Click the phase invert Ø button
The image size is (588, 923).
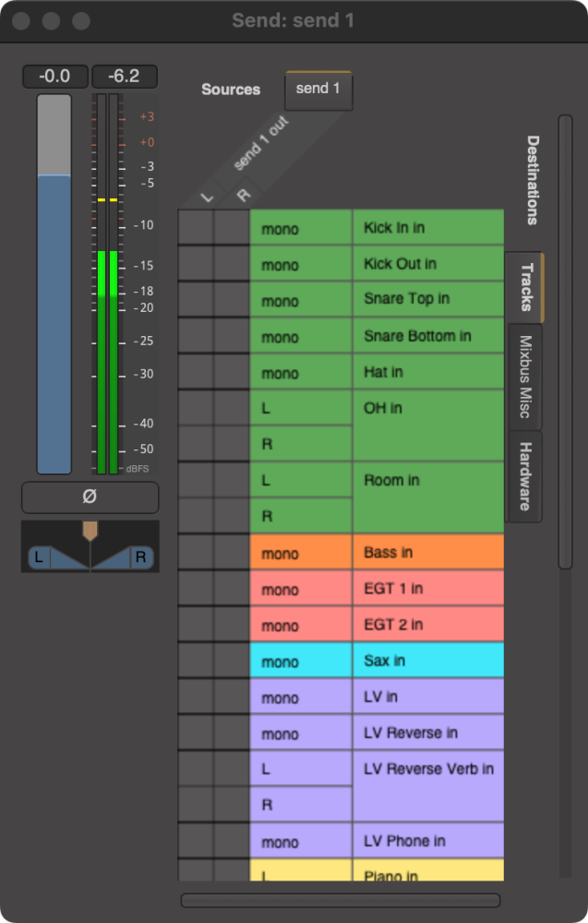click(x=90, y=497)
